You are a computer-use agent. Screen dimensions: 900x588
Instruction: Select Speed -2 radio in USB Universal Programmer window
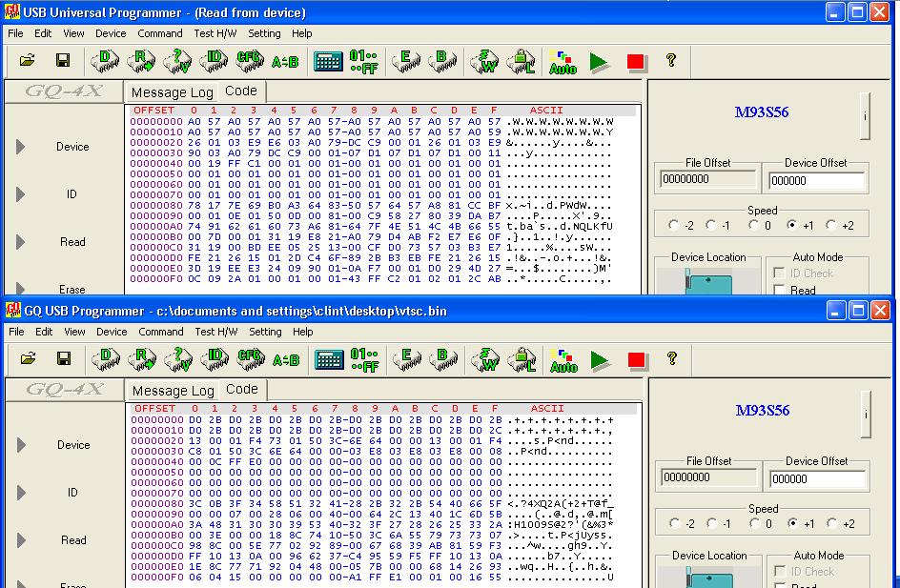tap(674, 226)
